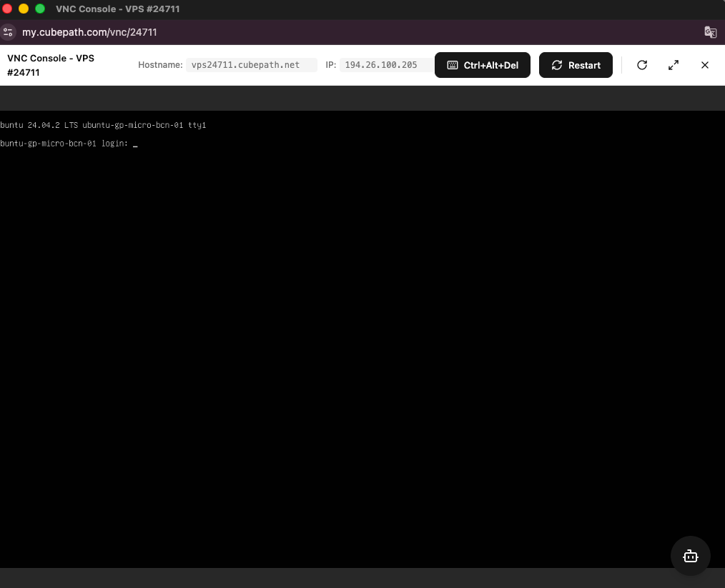The width and height of the screenshot is (725, 588).
Task: Enter fullscreen with the expand arrows icon
Action: coord(673,65)
